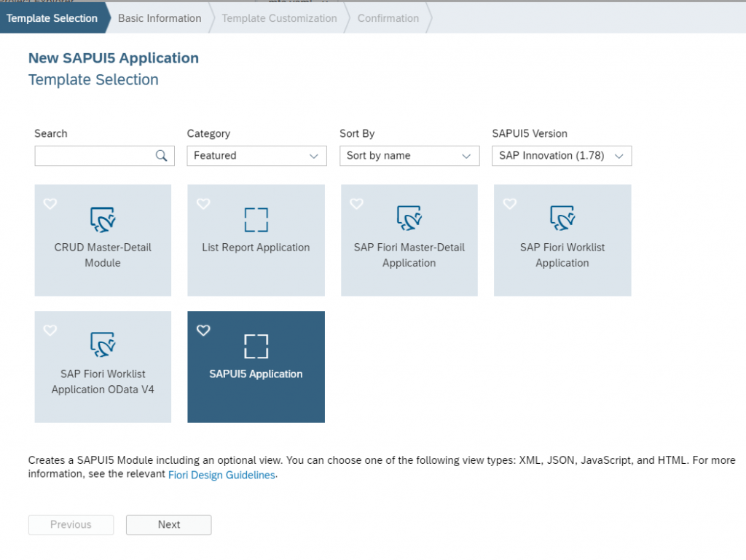
Task: Click the SAP Fiori Worklist Application icon
Action: (x=562, y=218)
